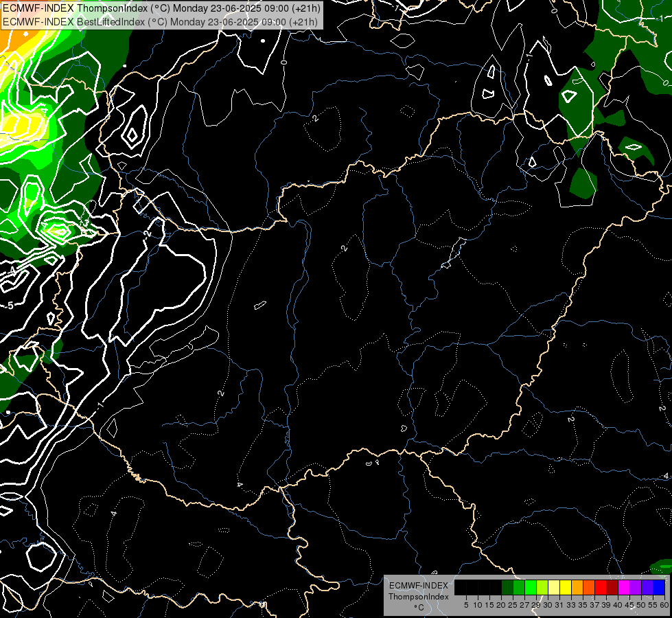Click the legend tick value 10

point(478,605)
